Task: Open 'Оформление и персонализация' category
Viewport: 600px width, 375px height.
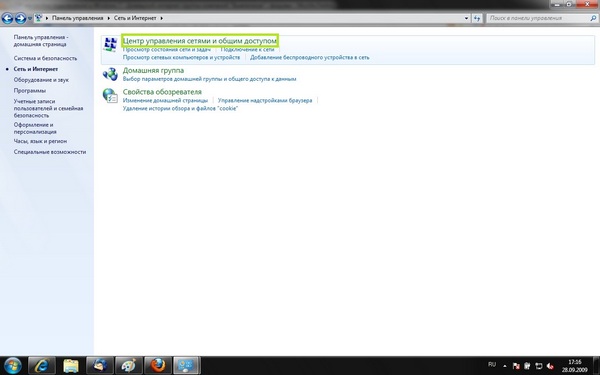Action: click(x=35, y=128)
